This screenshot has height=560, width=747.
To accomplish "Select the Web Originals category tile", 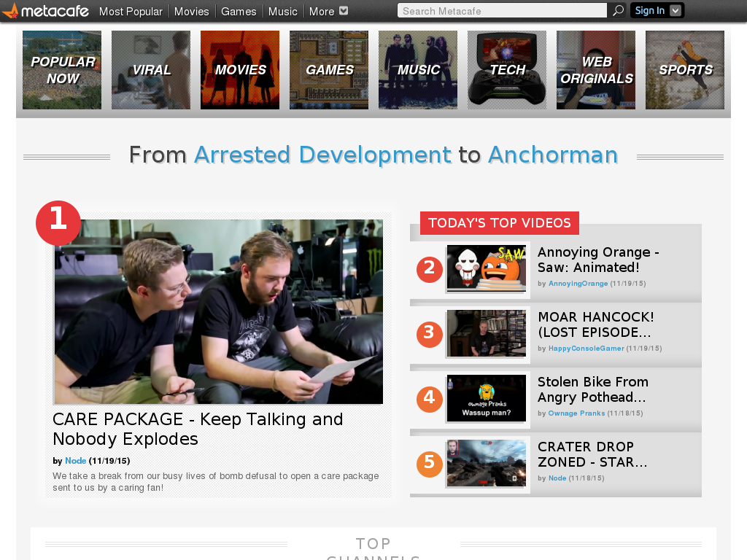I will click(x=596, y=70).
